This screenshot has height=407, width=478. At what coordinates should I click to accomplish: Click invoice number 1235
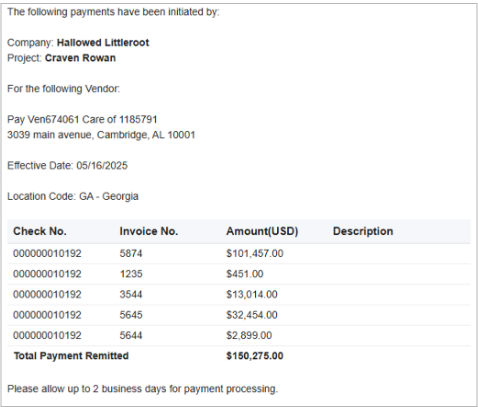click(x=131, y=274)
